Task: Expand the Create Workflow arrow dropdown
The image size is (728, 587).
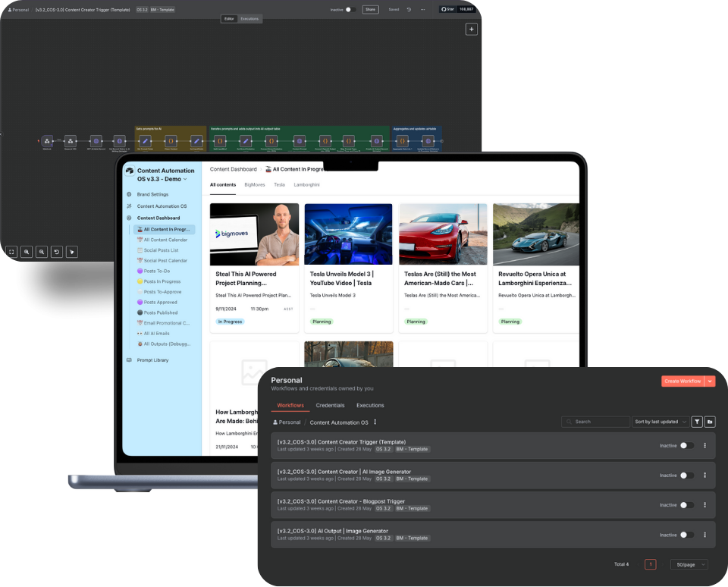Action: 711,381
